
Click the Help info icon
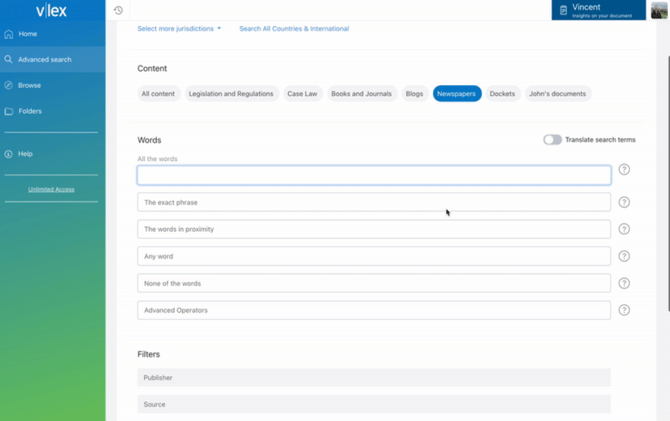pos(9,154)
